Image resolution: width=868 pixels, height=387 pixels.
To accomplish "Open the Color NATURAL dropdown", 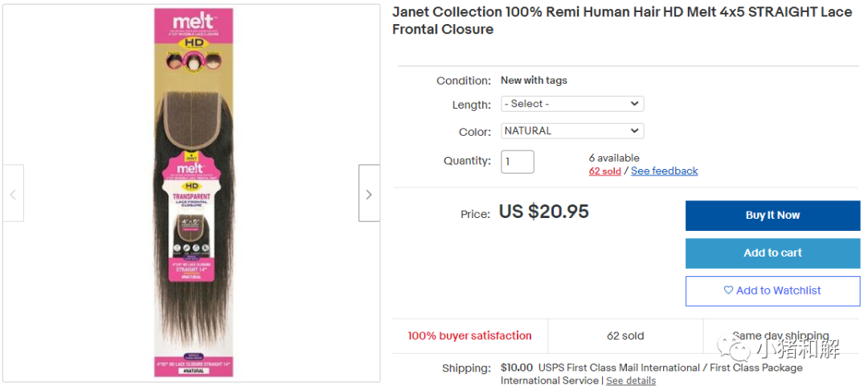I will (572, 131).
